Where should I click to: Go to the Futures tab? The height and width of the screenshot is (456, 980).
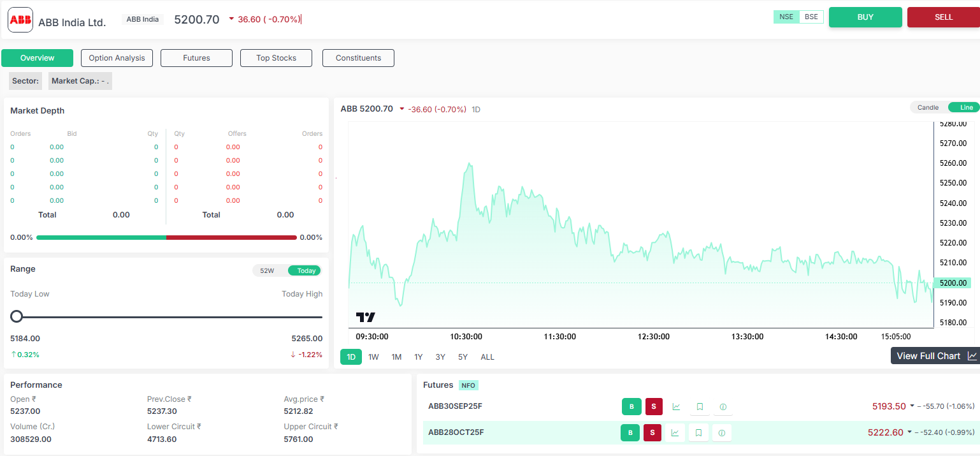pyautogui.click(x=196, y=58)
